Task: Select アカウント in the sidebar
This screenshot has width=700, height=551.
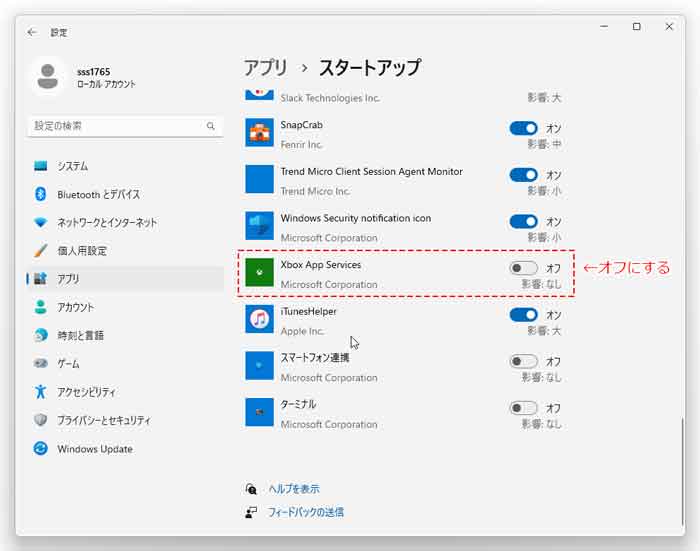Action: coord(125,307)
